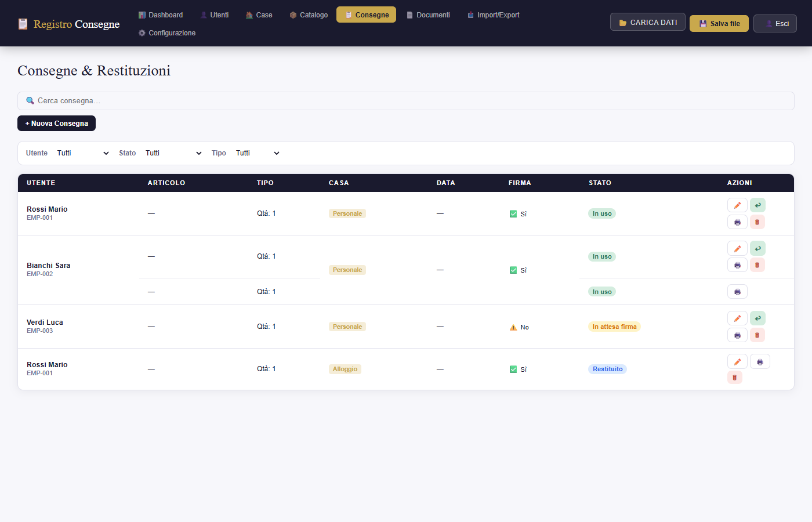Edit the Verdi Luca delivery entry
Viewport: 812px width, 522px height.
point(737,318)
